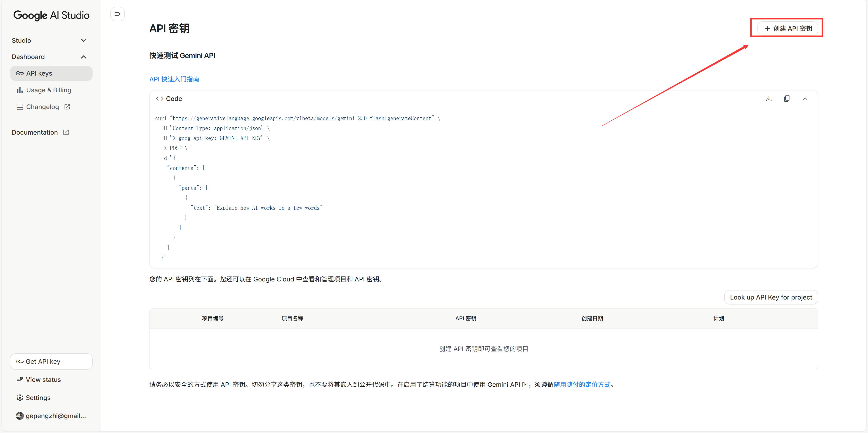
Task: Open 随用随付的定价方式 pricing link
Action: click(x=582, y=385)
